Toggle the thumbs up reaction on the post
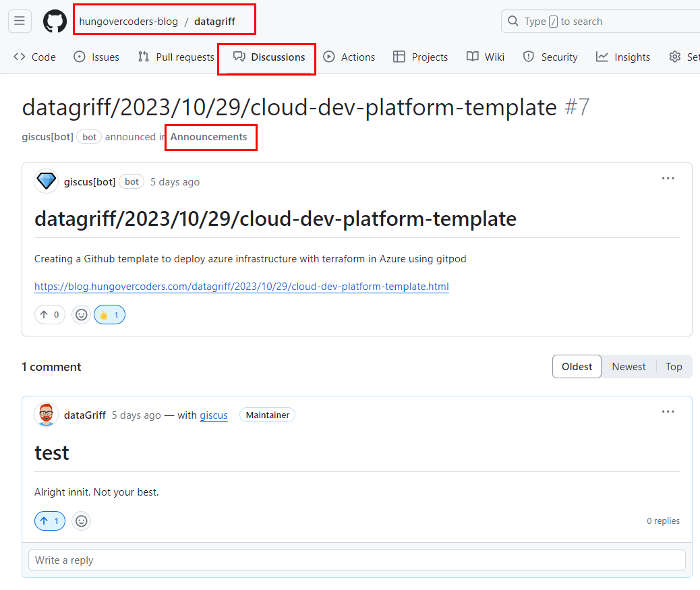Viewport: 700px width, 590px height. coord(109,315)
